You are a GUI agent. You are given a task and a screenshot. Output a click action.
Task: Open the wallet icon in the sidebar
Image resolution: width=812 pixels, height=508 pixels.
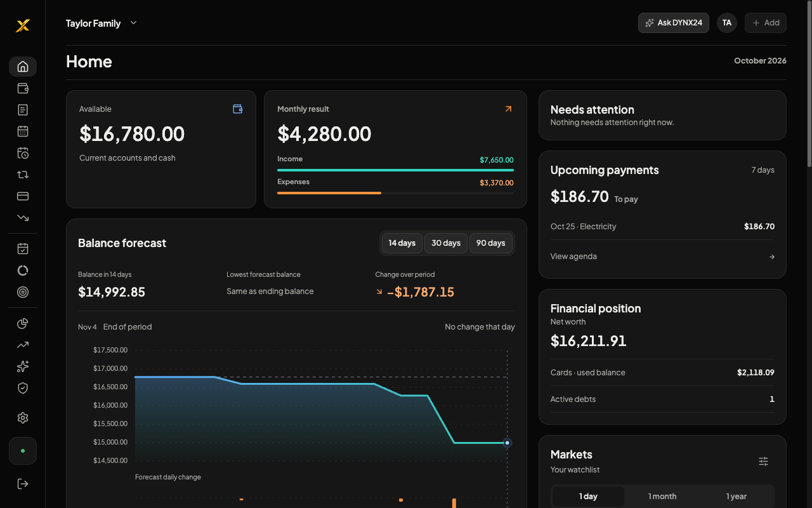coord(23,88)
